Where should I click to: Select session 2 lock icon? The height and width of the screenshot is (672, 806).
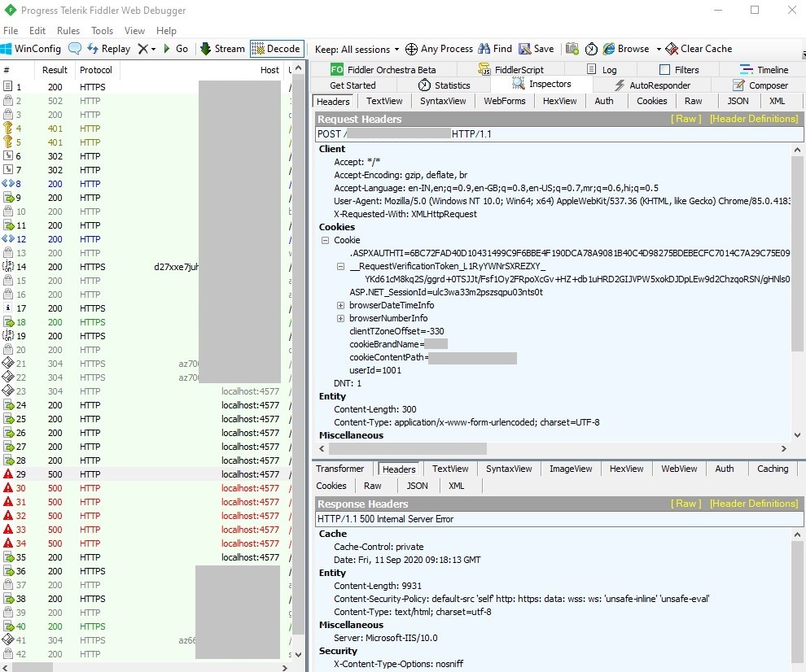[7, 101]
